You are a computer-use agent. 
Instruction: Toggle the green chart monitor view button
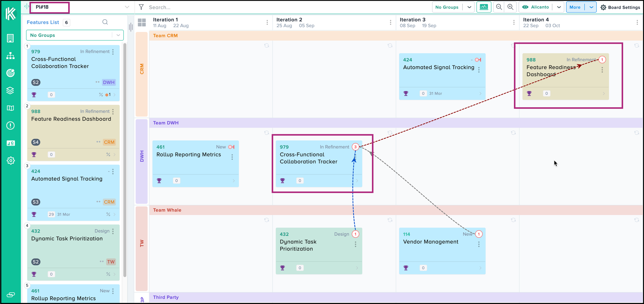point(484,7)
